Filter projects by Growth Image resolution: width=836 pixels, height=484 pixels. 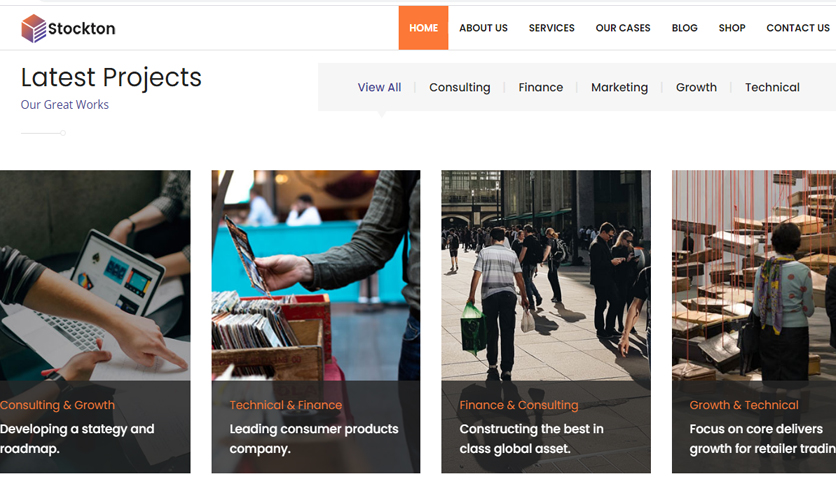696,87
